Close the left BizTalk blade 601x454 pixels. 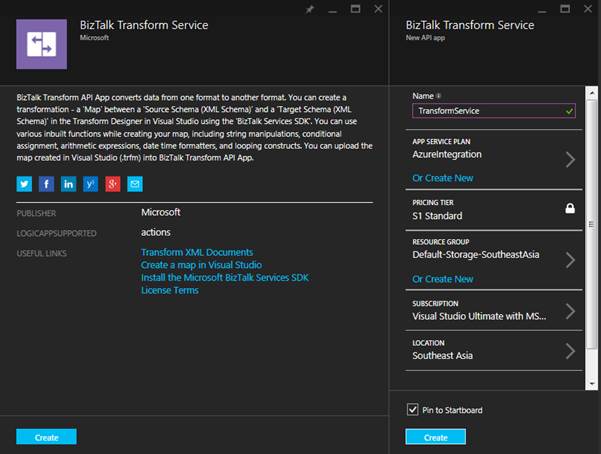coord(378,9)
